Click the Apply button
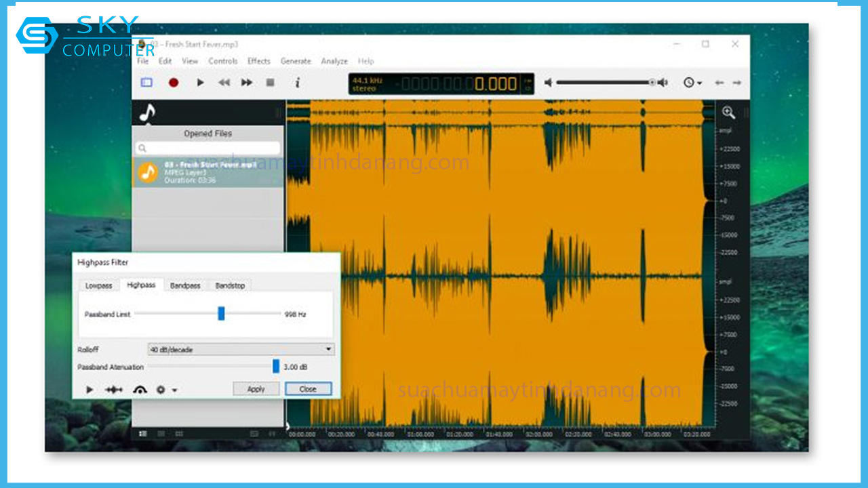 [x=256, y=389]
